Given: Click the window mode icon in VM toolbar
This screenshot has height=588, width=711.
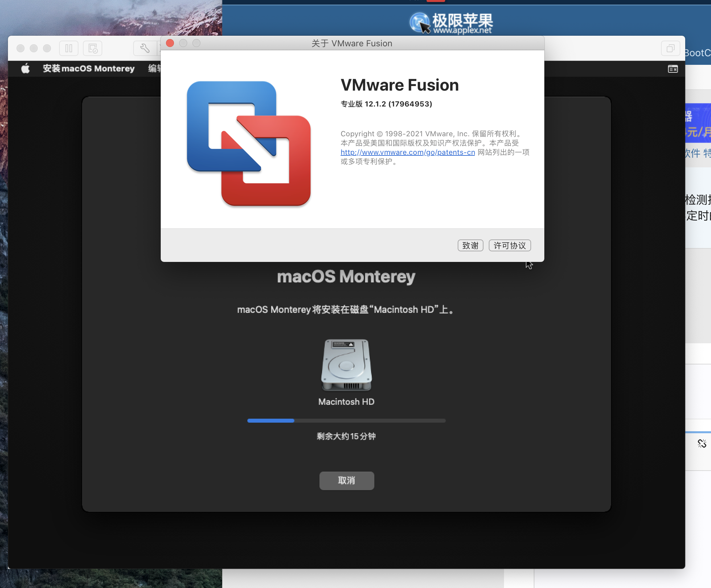Looking at the screenshot, I should pyautogui.click(x=670, y=48).
